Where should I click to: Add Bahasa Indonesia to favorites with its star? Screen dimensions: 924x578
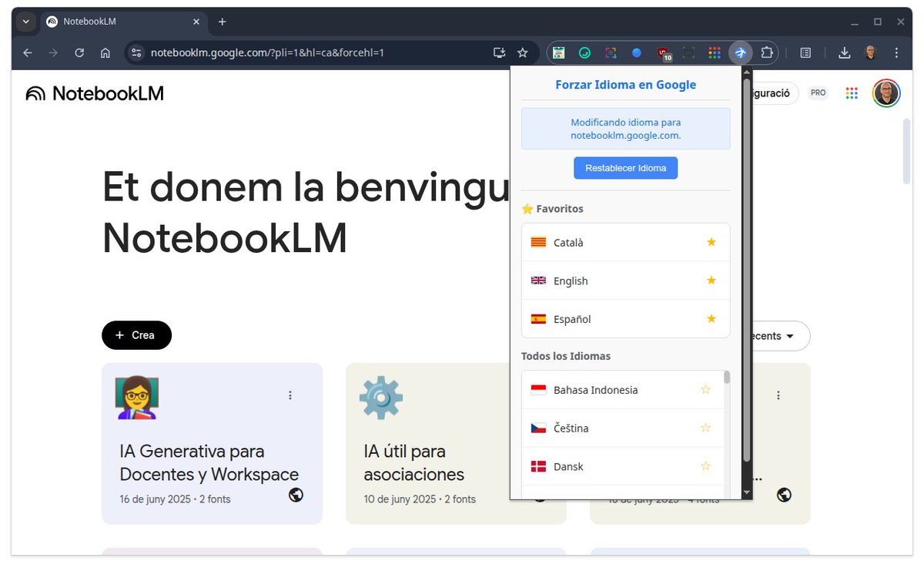tap(705, 389)
